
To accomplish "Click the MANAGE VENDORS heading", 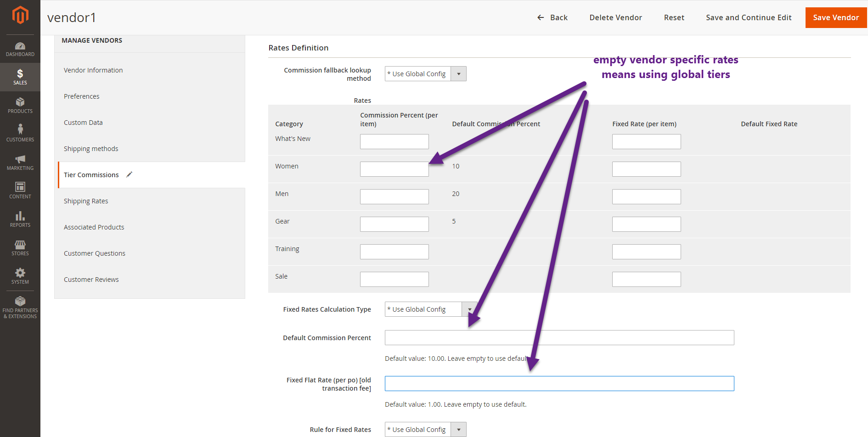I will pos(92,40).
